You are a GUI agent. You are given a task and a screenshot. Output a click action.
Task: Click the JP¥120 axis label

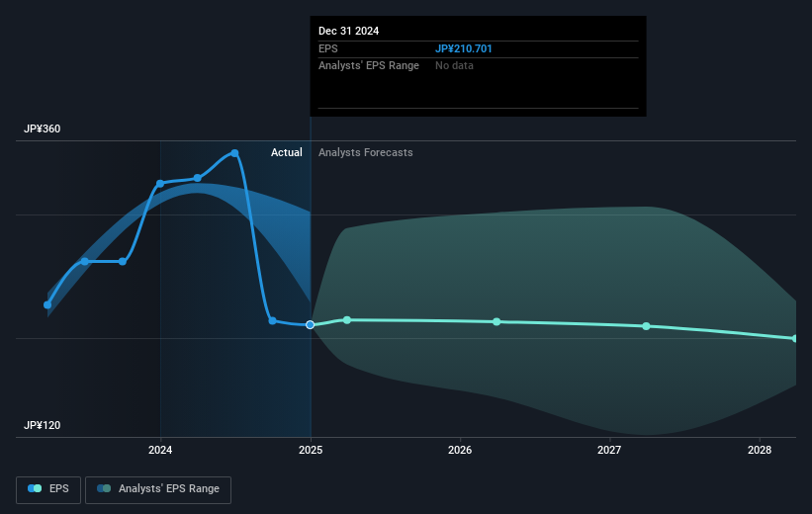click(x=42, y=425)
